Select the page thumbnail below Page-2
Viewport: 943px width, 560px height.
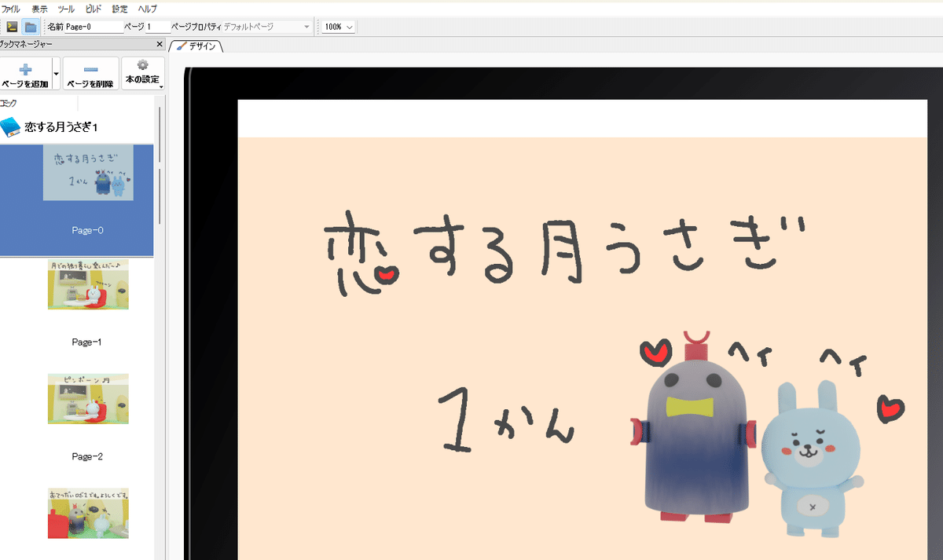88,513
